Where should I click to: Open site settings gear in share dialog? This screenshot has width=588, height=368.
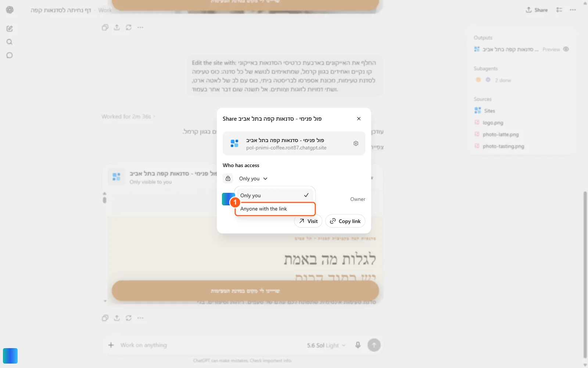[x=356, y=143]
